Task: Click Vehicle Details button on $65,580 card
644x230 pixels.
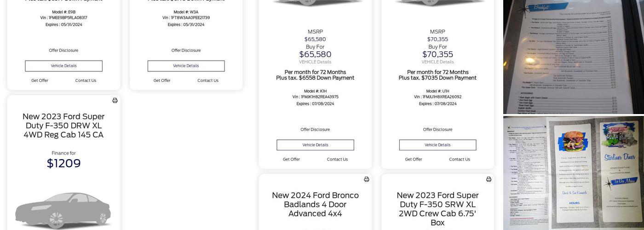Action: pyautogui.click(x=315, y=145)
